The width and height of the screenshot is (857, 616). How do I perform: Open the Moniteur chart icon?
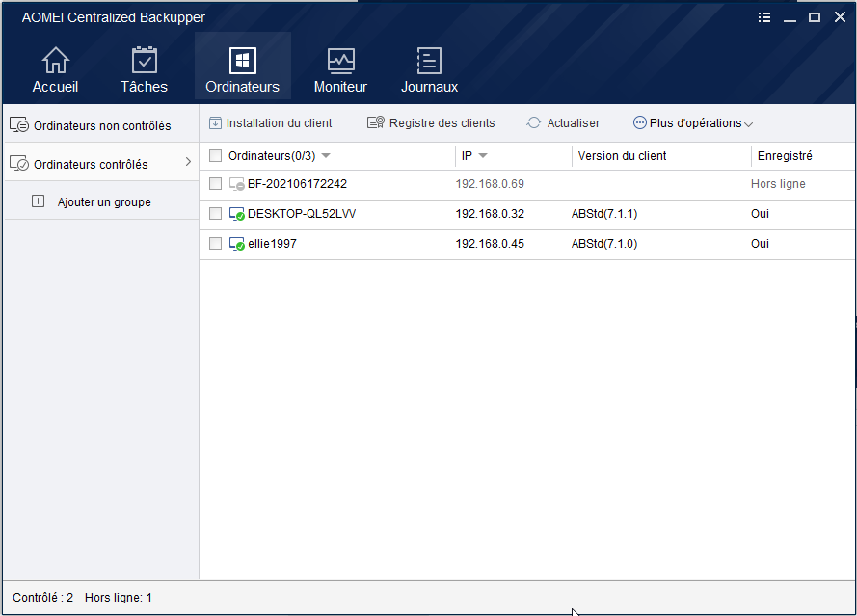click(x=340, y=61)
